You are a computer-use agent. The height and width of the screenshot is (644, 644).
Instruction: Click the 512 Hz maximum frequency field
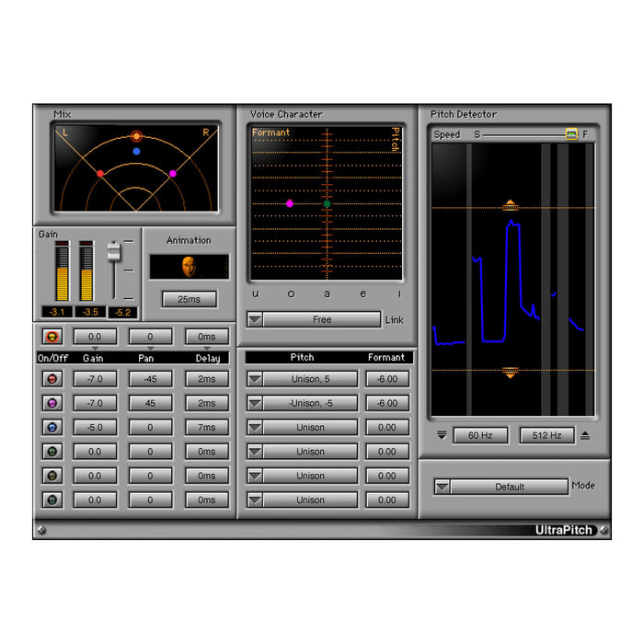coord(546,435)
